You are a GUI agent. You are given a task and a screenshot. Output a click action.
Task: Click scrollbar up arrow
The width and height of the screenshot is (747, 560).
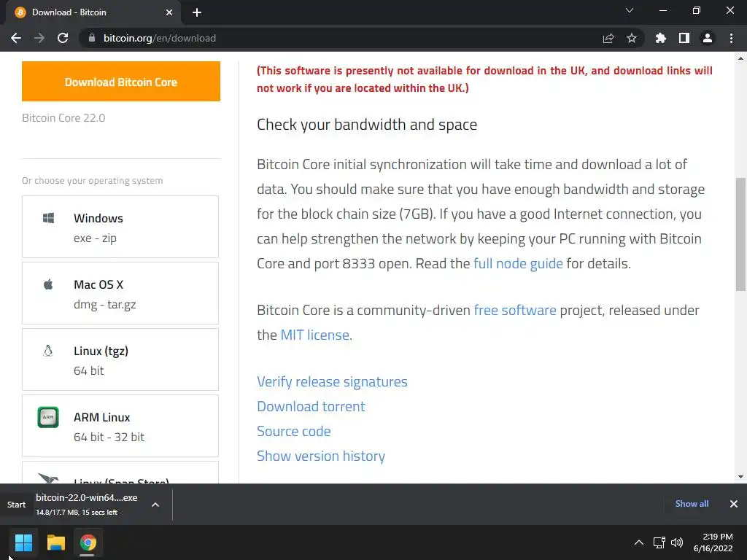(x=740, y=58)
